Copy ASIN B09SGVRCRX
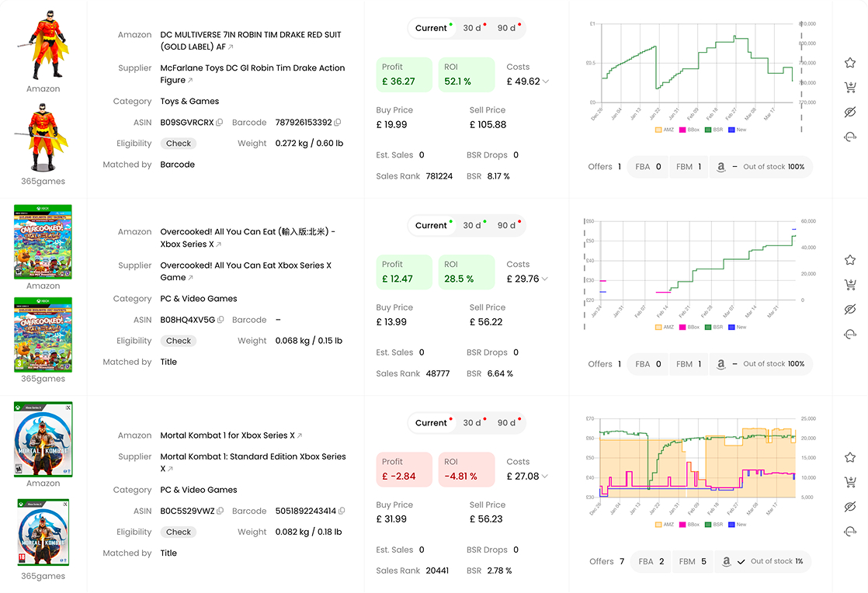 click(220, 123)
